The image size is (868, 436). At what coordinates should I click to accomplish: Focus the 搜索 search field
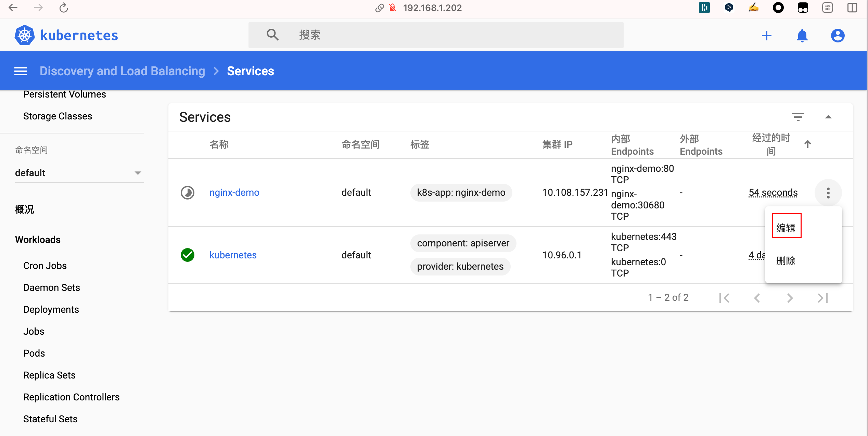tap(435, 35)
